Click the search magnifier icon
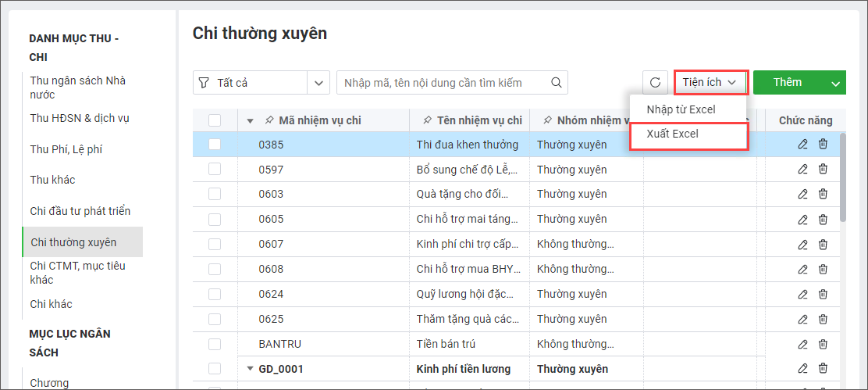Viewport: 868px width, 390px height. [557, 83]
